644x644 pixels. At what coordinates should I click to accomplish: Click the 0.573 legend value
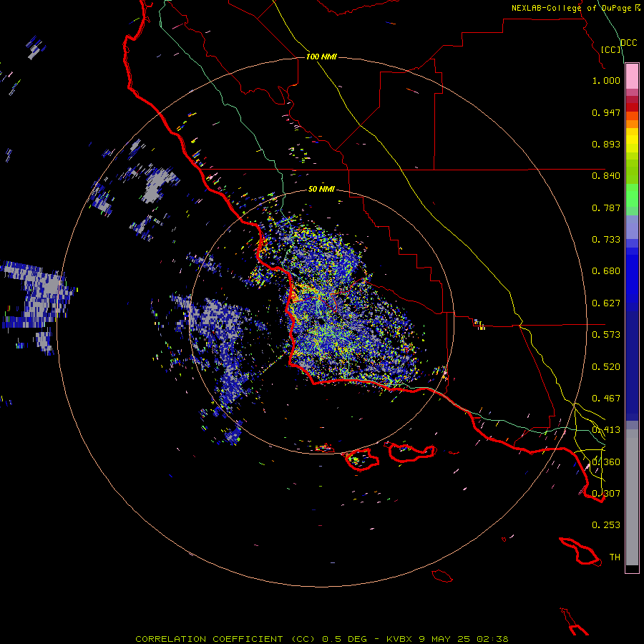pyautogui.click(x=606, y=335)
